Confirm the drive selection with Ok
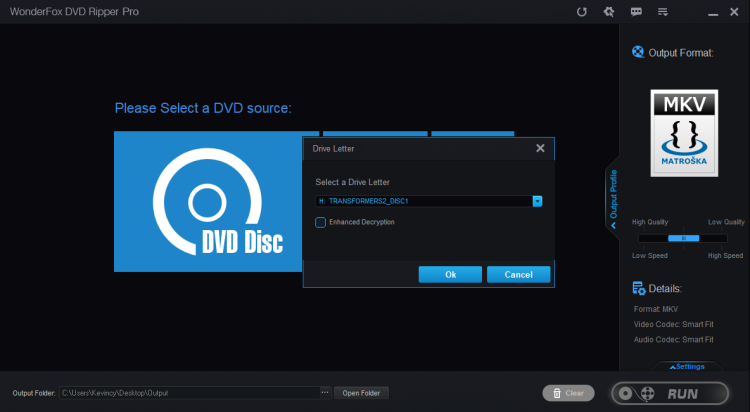 click(450, 274)
